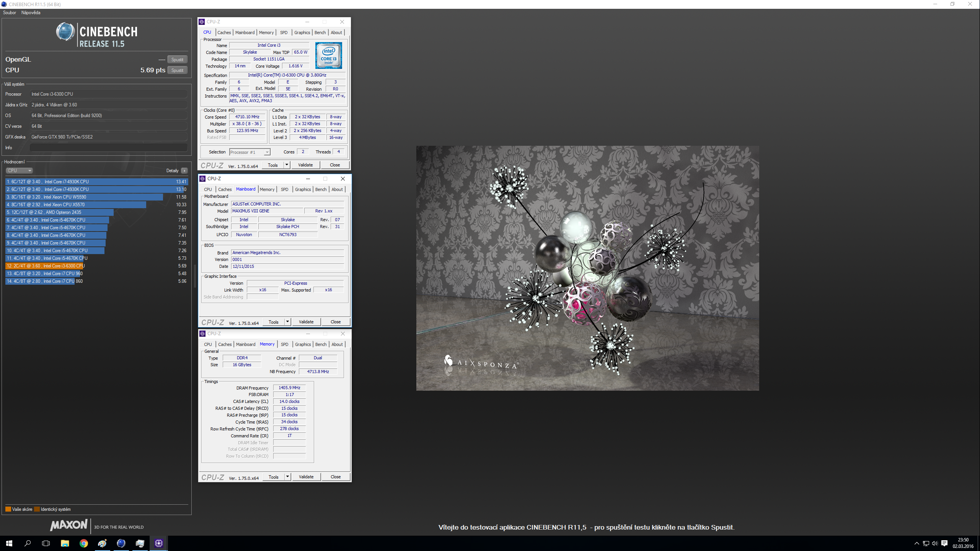Click Tools button in Memory CPU-Z window
Viewport: 980px width, 551px height.
point(274,477)
